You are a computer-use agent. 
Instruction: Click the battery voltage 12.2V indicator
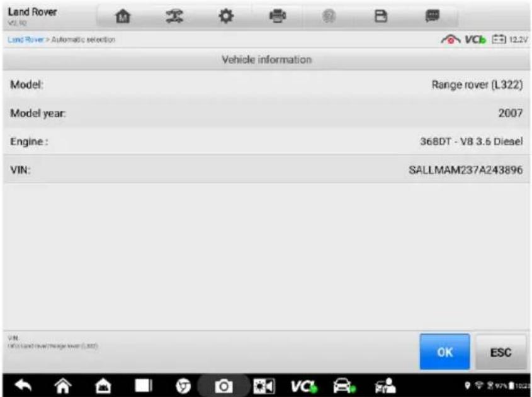click(510, 40)
